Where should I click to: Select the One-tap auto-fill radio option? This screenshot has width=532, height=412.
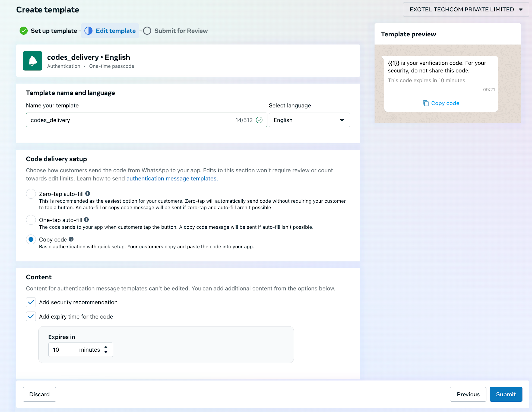(x=31, y=220)
